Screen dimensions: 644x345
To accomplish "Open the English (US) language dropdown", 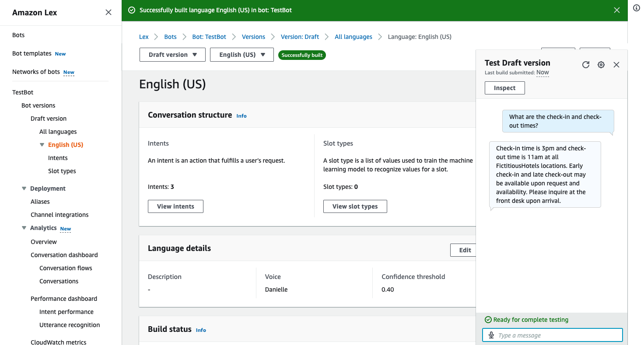I will pyautogui.click(x=242, y=55).
